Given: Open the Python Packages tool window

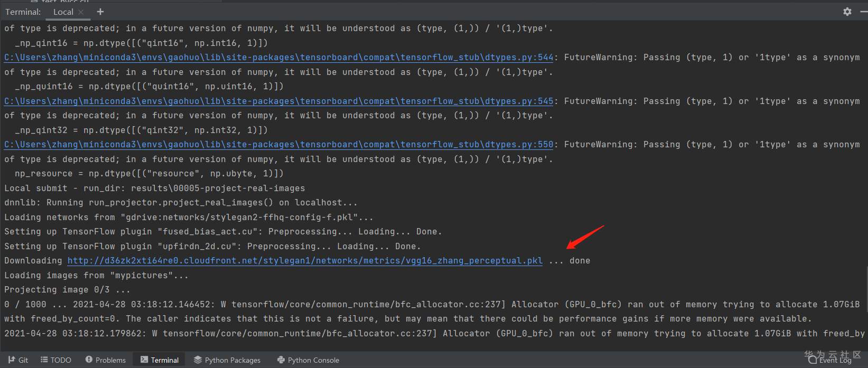Looking at the screenshot, I should point(227,360).
